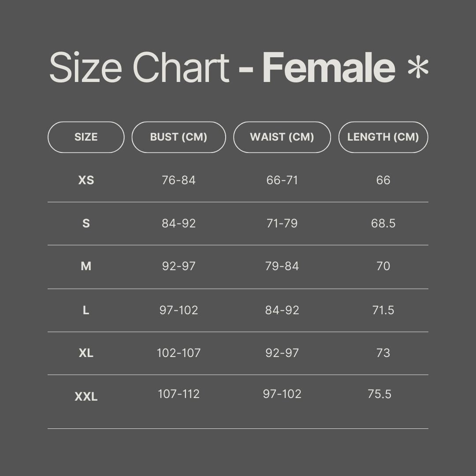Pick the M size row label

(x=86, y=267)
